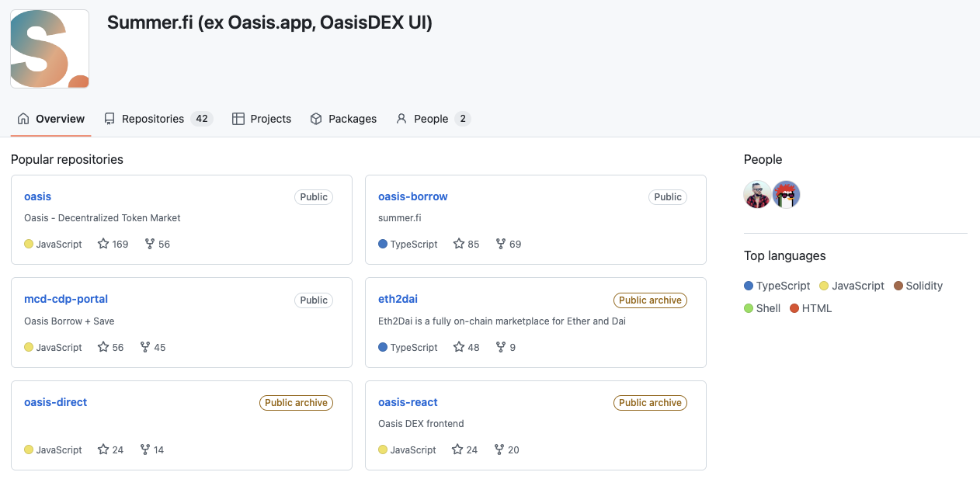Click the 'Top languages' heading
The width and height of the screenshot is (980, 479).
tap(784, 256)
